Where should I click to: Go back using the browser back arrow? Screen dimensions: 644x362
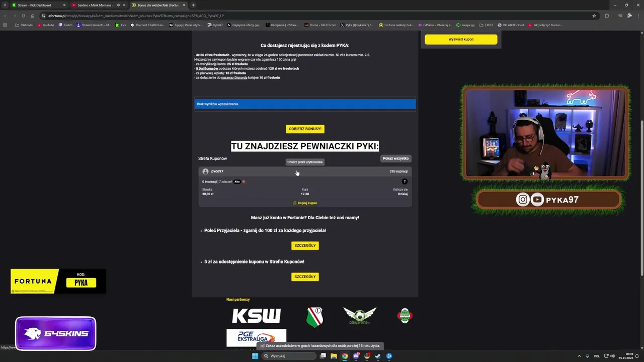coord(6,16)
